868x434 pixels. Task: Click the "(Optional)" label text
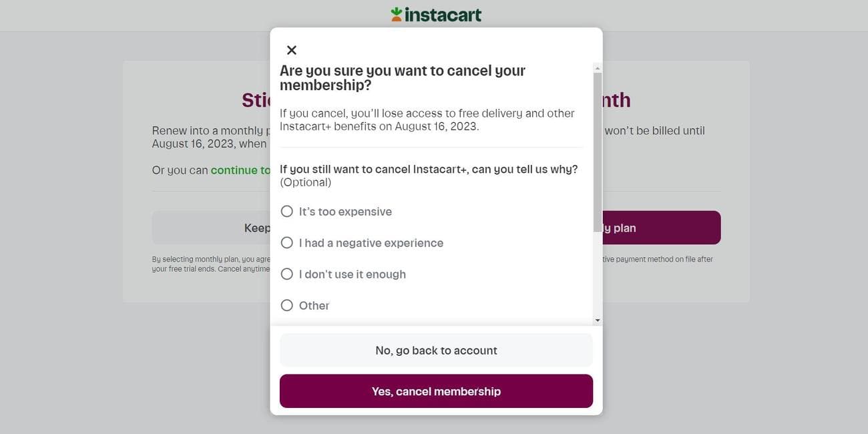305,182
